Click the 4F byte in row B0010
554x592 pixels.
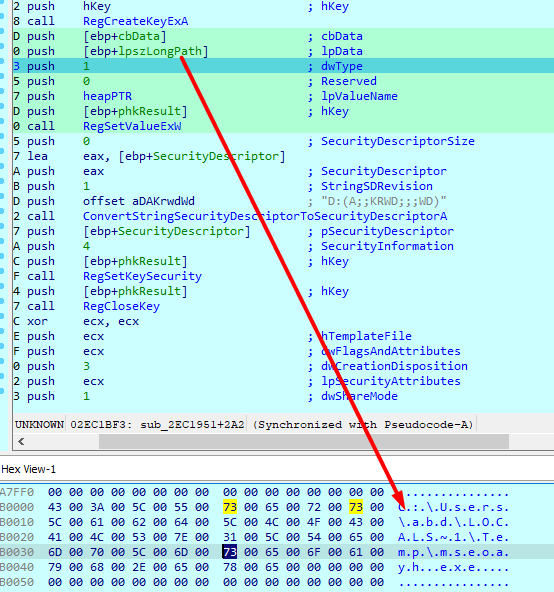[x=313, y=522]
